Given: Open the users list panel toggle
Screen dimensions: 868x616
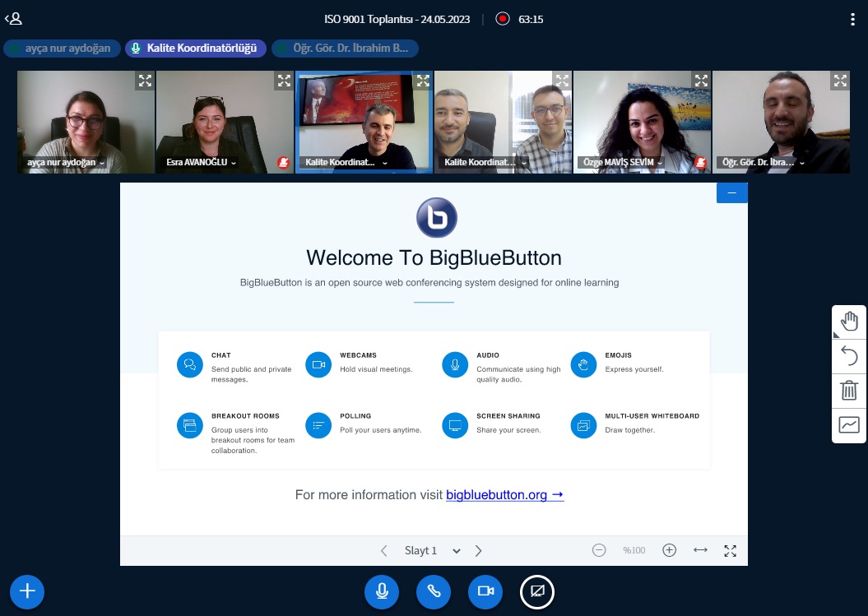Looking at the screenshot, I should (13, 19).
